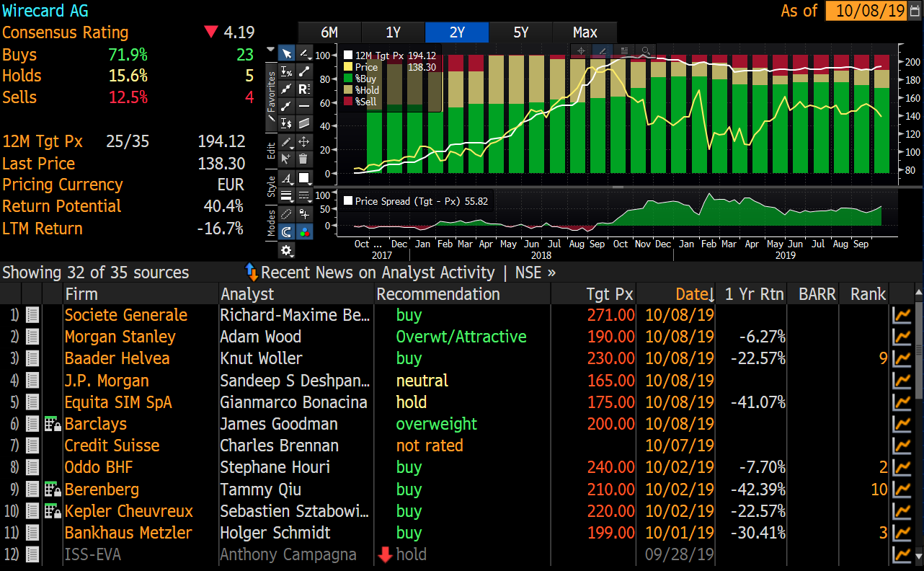
Task: Open the edit pencil dropdown
Action: [x=286, y=141]
